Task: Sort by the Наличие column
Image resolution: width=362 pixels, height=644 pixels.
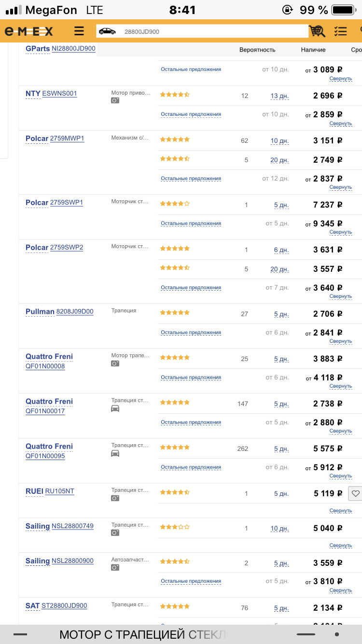Action: click(x=313, y=50)
